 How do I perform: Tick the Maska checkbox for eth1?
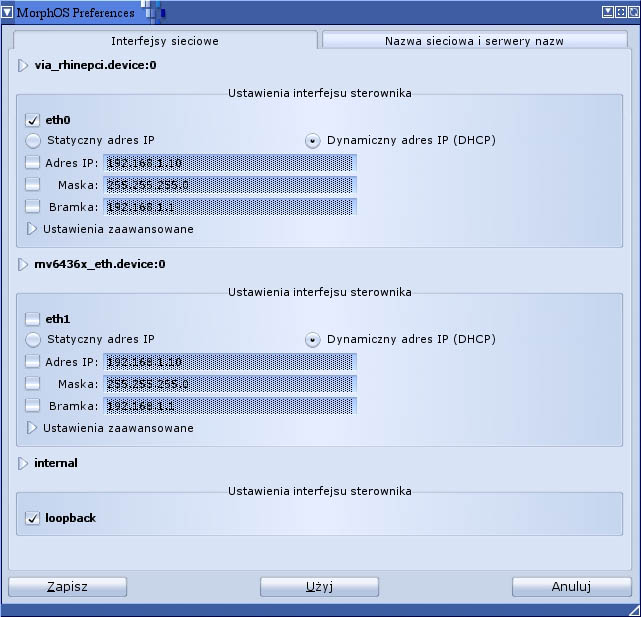(32, 384)
